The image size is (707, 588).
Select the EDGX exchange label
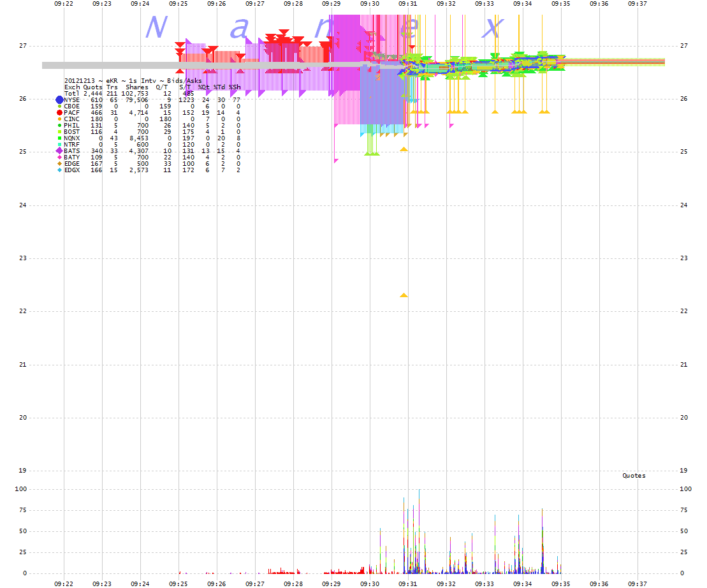(71, 170)
